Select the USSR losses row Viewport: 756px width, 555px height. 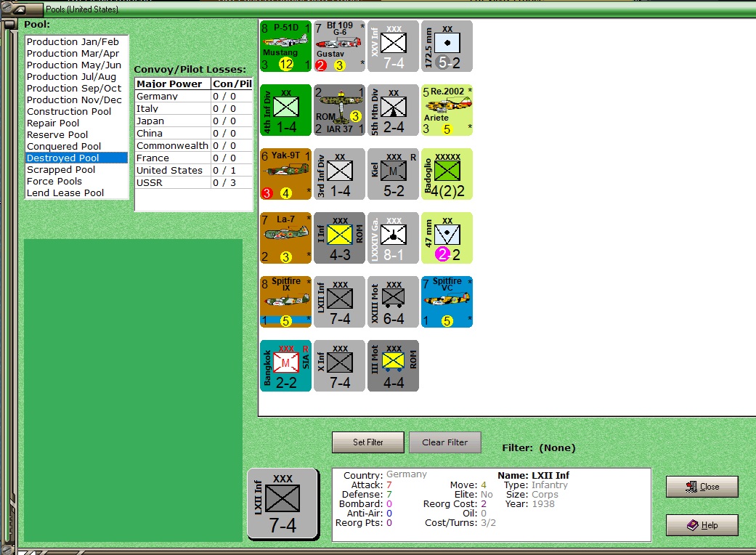(x=194, y=183)
